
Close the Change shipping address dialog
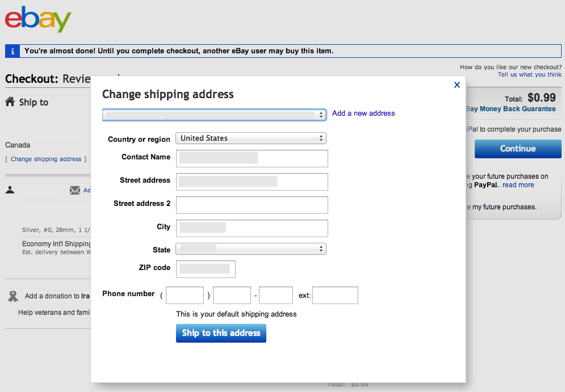[x=457, y=85]
